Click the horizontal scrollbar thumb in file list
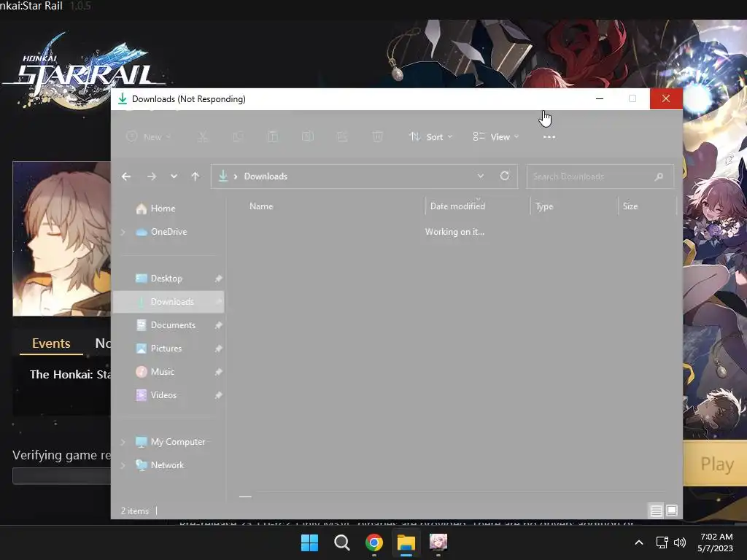Image resolution: width=747 pixels, height=560 pixels. (x=245, y=497)
